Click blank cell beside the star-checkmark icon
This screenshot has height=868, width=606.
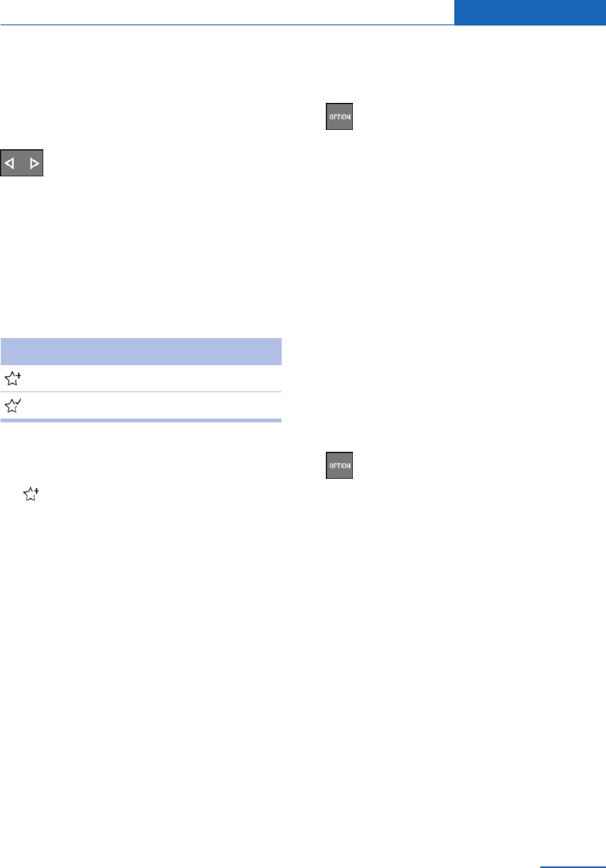click(155, 406)
